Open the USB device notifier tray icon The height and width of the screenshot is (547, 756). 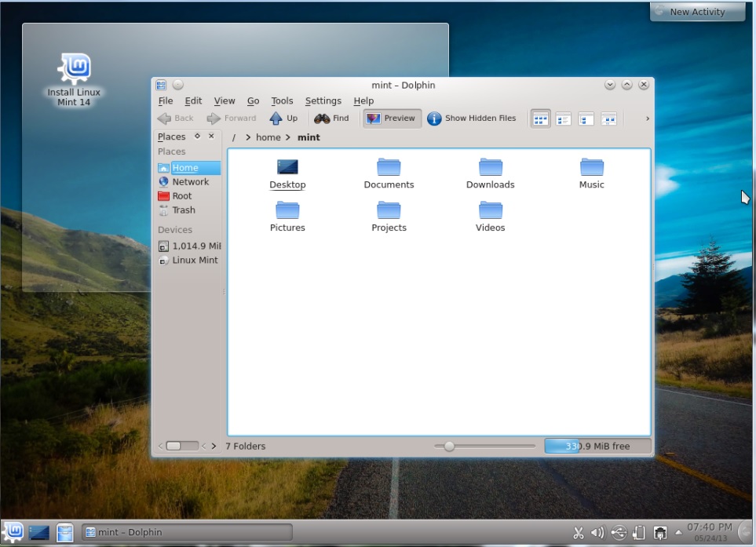[x=619, y=533]
